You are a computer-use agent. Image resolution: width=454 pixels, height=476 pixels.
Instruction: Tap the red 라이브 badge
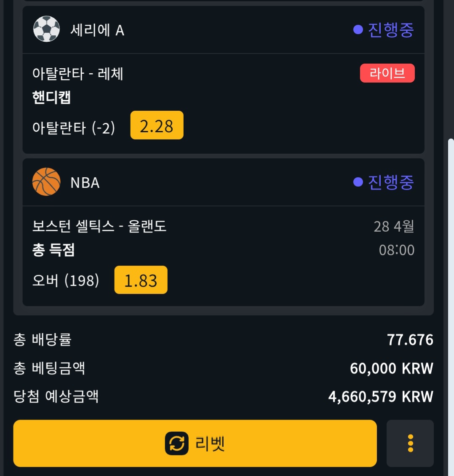[x=387, y=73]
